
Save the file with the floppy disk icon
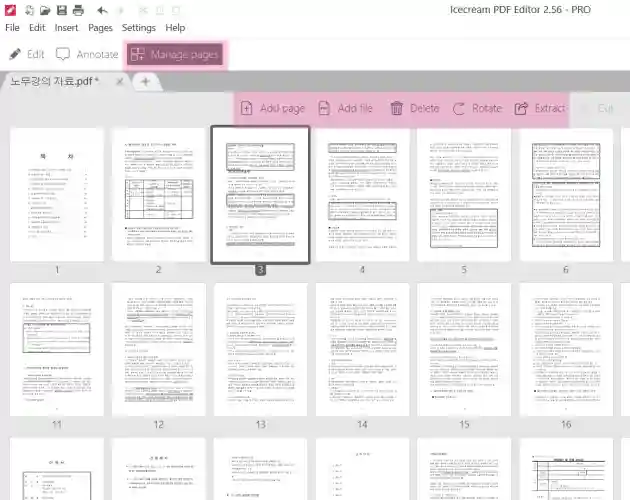tap(61, 10)
